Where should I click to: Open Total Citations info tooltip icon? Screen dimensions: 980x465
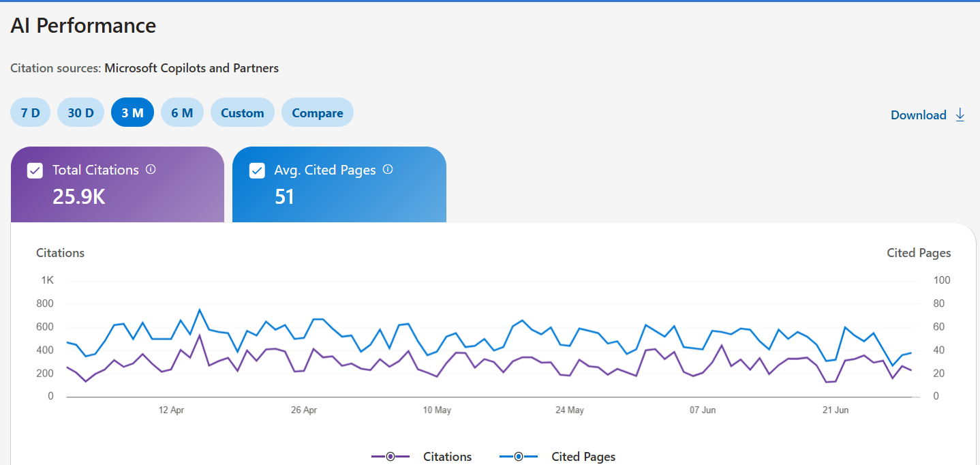151,169
